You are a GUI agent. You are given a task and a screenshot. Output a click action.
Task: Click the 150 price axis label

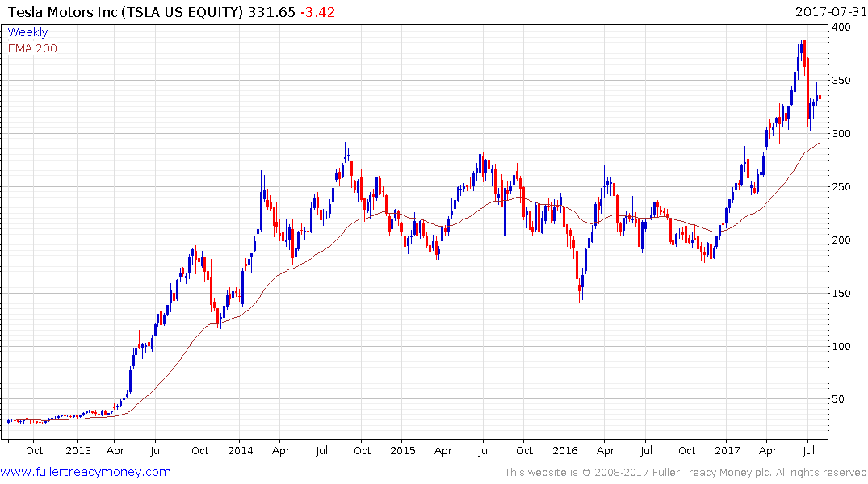[x=842, y=293]
